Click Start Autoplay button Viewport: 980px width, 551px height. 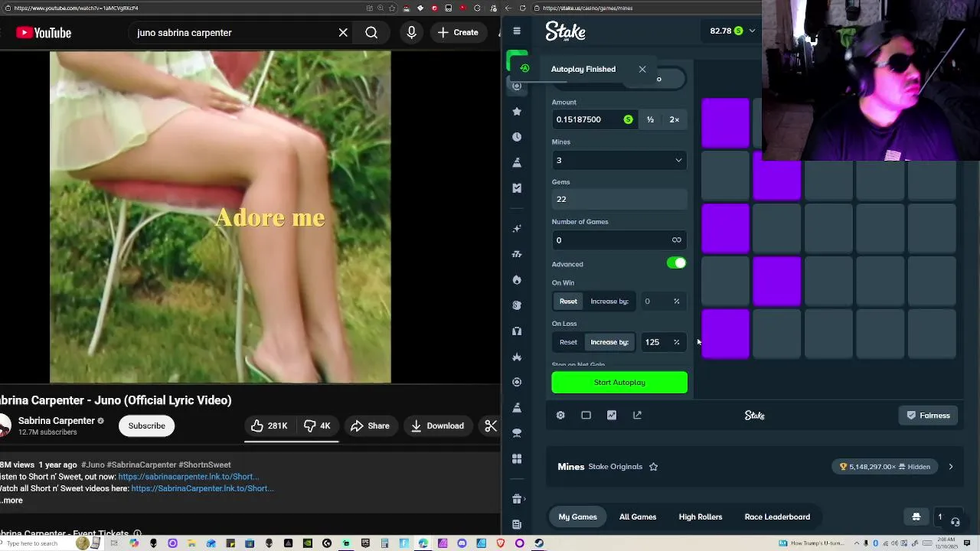619,383
